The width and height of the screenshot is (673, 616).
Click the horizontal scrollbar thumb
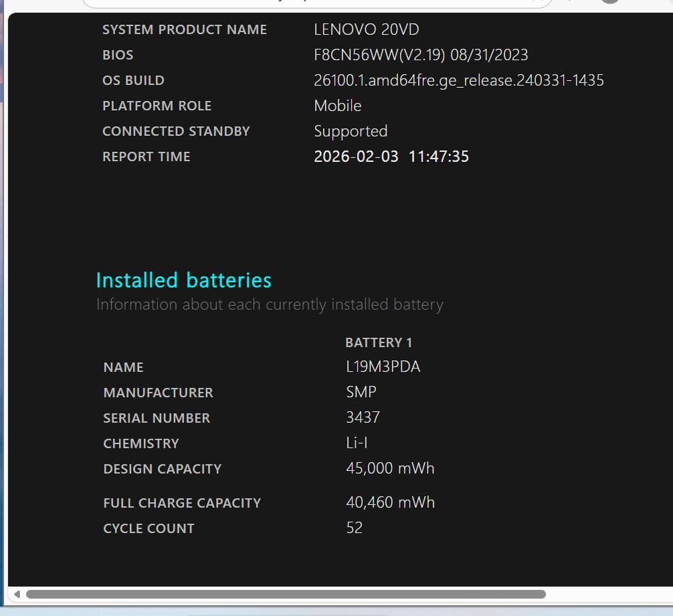[x=286, y=594]
